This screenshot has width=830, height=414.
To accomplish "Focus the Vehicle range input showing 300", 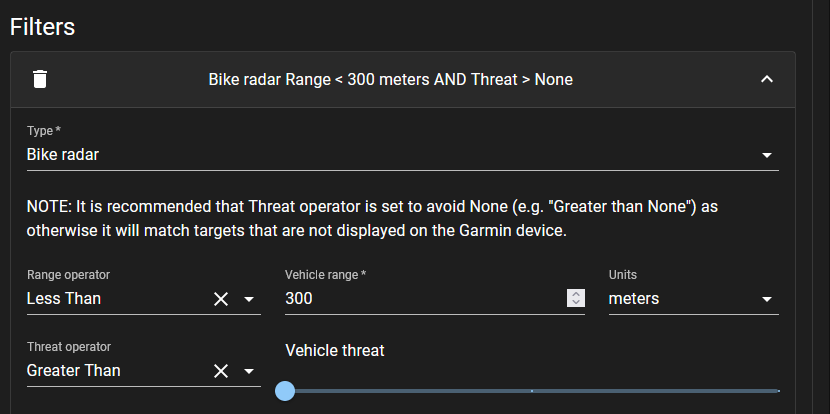I will tap(420, 298).
